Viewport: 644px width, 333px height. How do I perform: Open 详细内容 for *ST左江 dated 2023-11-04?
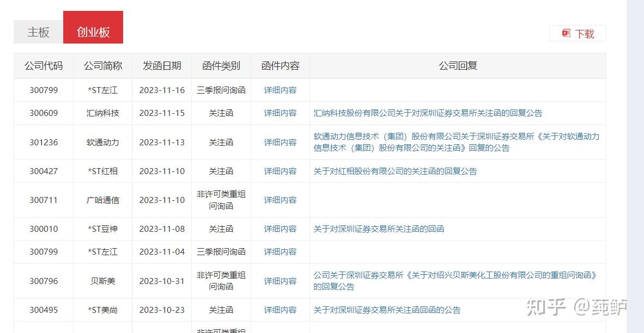pos(280,252)
